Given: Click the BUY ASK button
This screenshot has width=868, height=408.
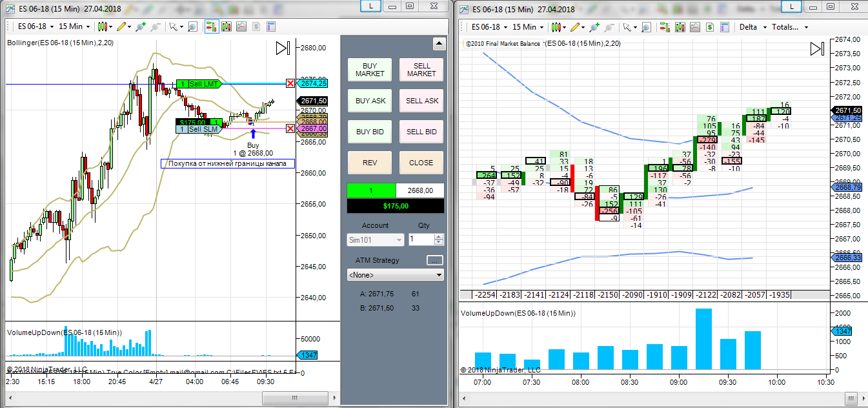Looking at the screenshot, I should (x=370, y=101).
